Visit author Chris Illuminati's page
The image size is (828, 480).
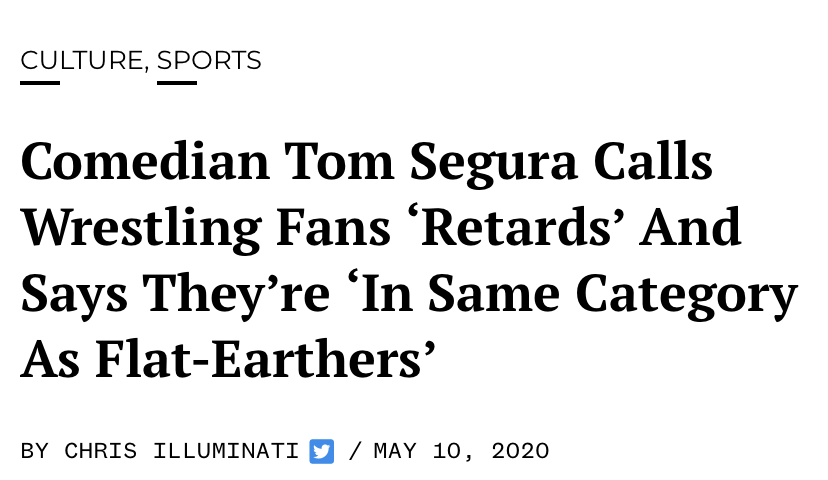point(182,451)
